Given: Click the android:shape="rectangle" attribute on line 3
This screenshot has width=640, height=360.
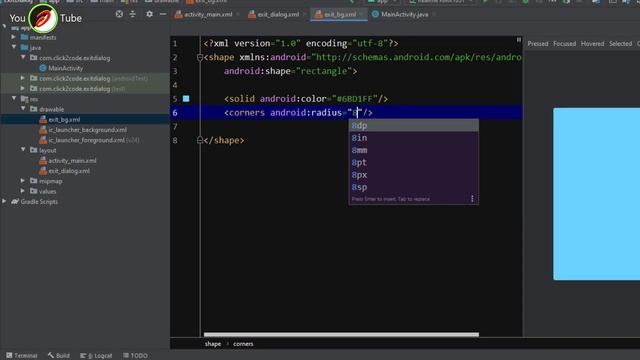Looking at the screenshot, I should point(287,71).
